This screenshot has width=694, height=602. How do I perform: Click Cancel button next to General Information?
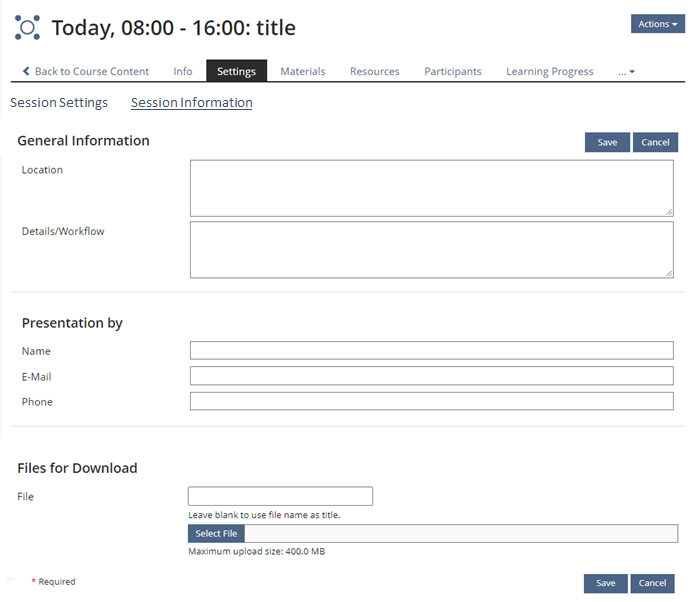click(x=655, y=142)
